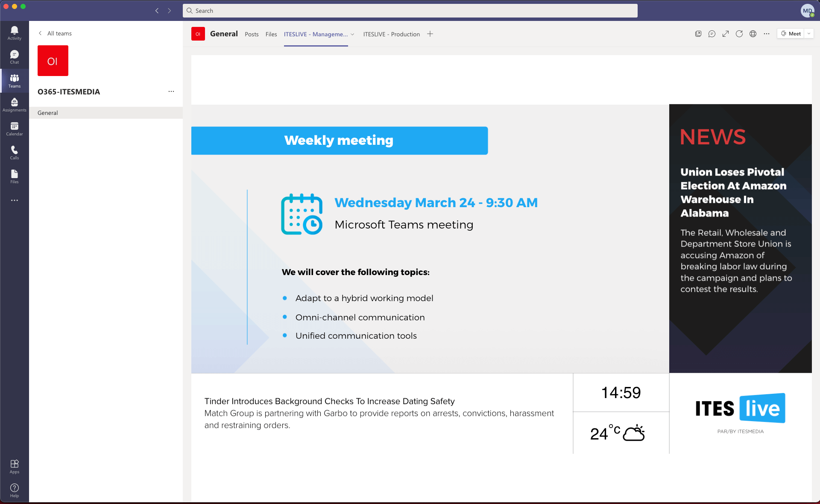Click 'Omni-channel communication' bullet
This screenshot has width=820, height=504.
(x=360, y=317)
